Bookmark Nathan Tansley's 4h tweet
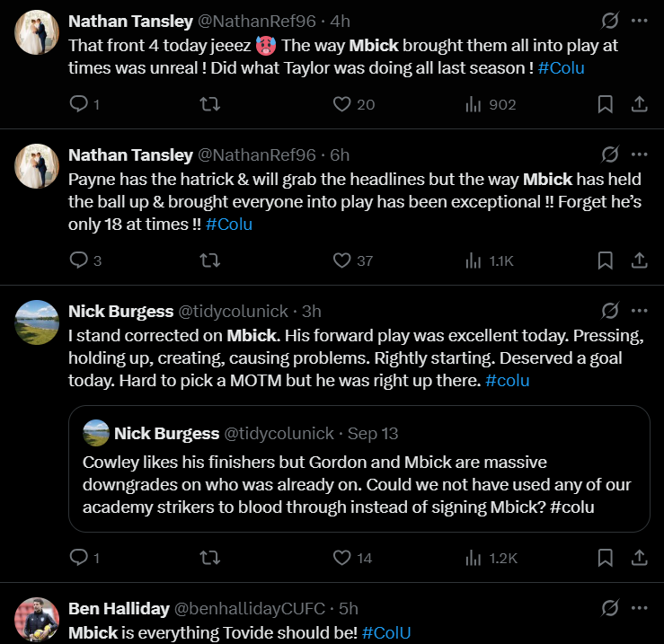664x644 pixels. tap(606, 105)
